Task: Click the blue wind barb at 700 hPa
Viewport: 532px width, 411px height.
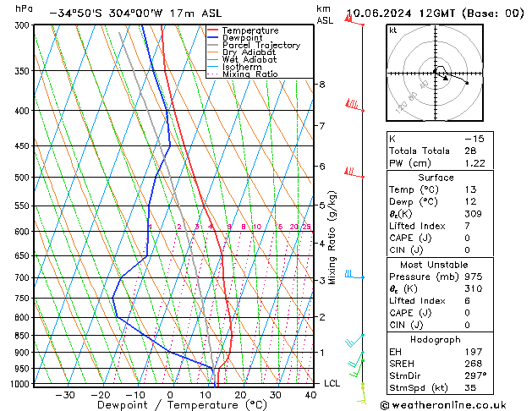Action: coord(354,274)
